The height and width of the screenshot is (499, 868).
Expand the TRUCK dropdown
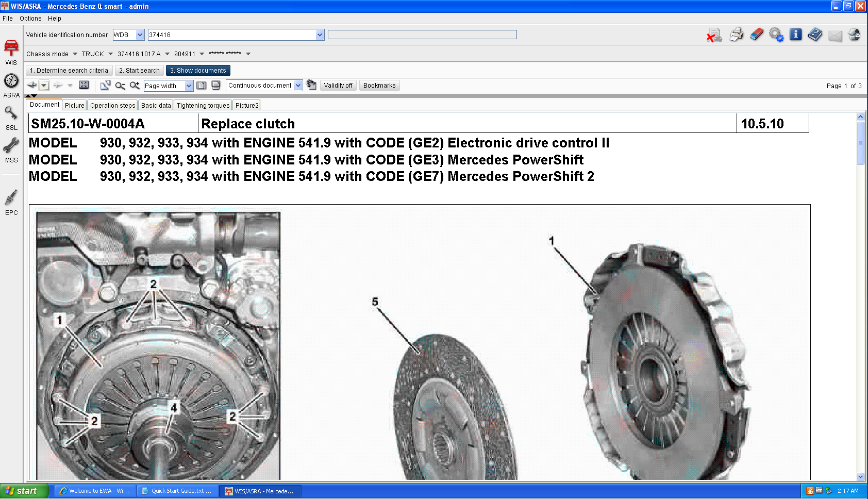[x=110, y=54]
